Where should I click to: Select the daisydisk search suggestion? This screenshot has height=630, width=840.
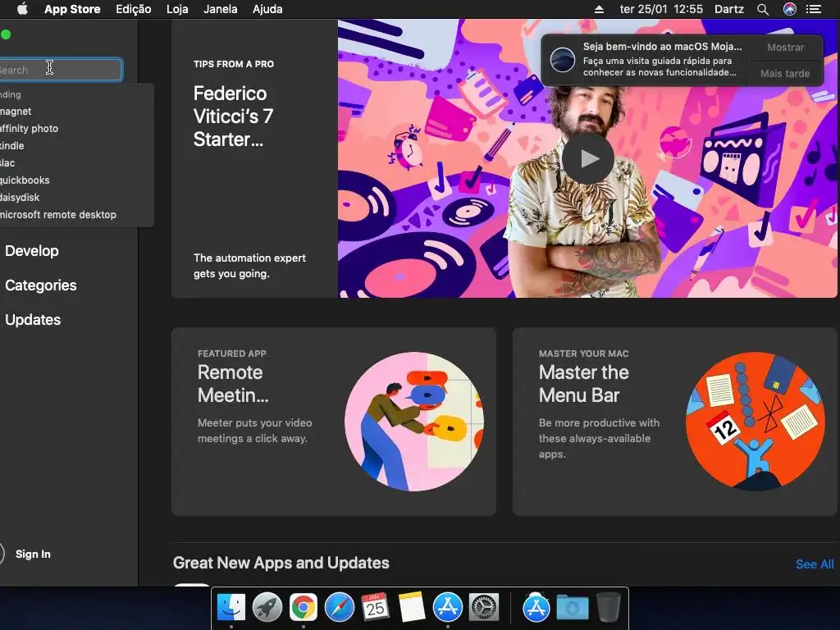[x=75, y=197]
